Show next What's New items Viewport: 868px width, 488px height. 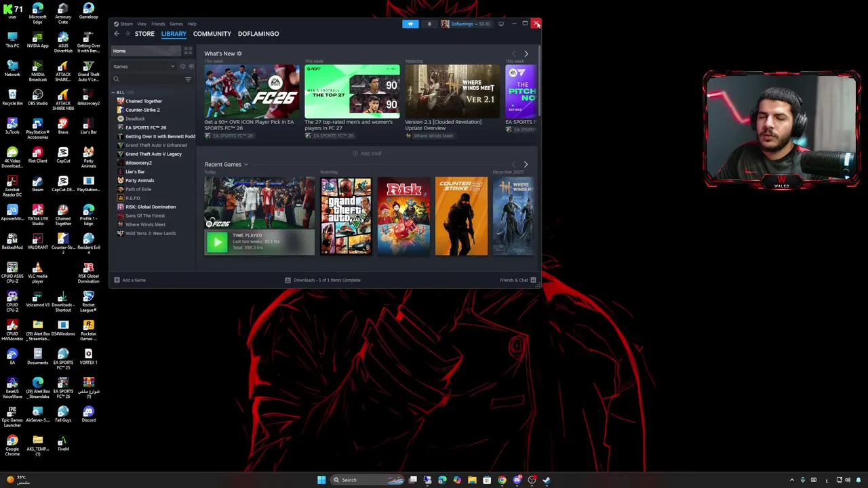click(x=526, y=54)
